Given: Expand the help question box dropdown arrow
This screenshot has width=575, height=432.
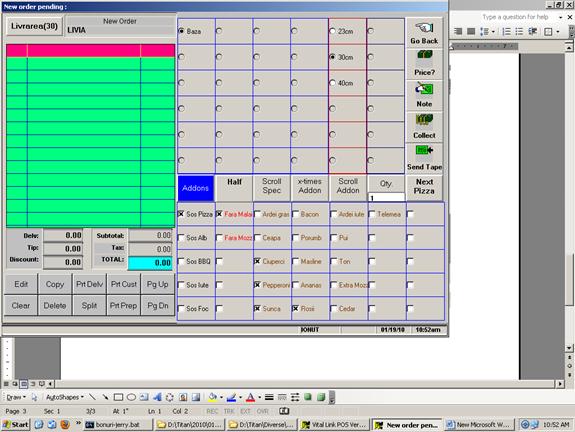Looking at the screenshot, I should [x=560, y=17].
